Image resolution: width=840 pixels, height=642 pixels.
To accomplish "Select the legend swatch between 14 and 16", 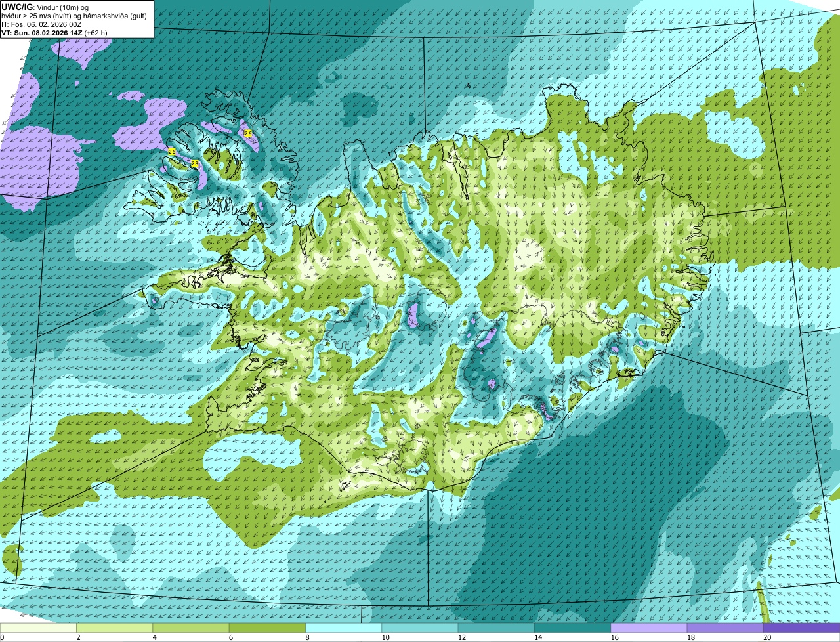I will (x=572, y=628).
